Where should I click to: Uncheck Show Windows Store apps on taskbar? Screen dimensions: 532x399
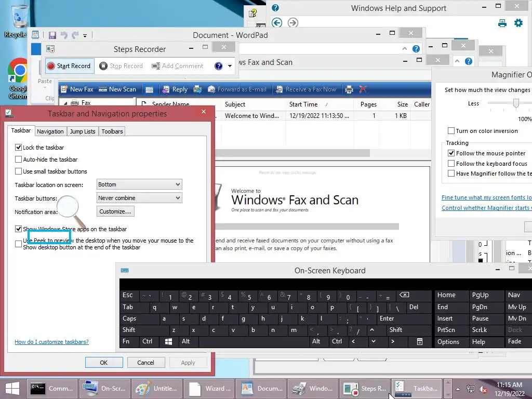18,229
